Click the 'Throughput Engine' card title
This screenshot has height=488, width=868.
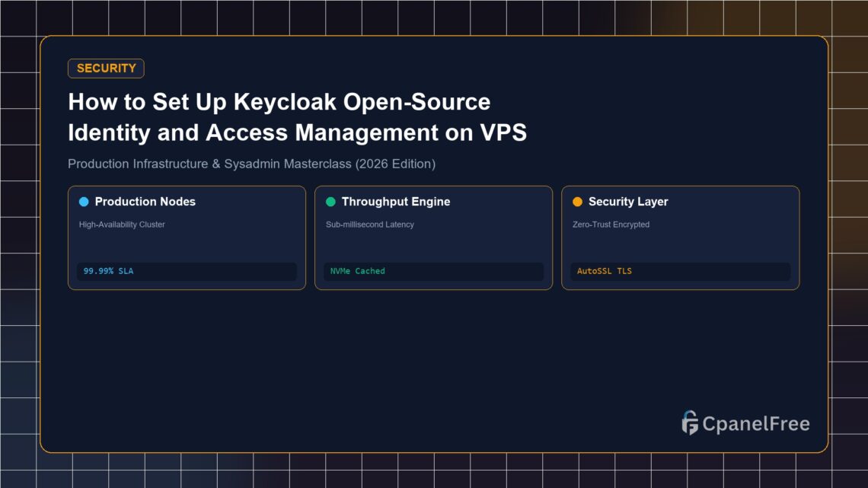tap(396, 202)
